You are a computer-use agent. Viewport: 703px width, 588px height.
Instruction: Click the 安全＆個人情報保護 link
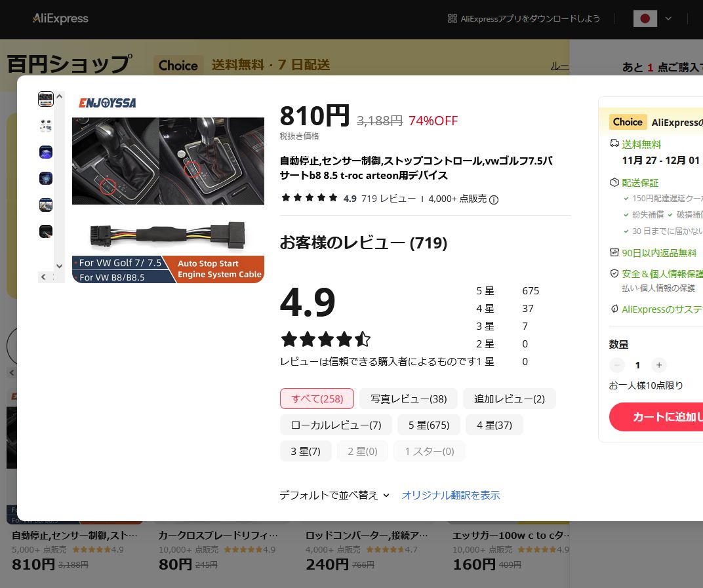pos(662,273)
